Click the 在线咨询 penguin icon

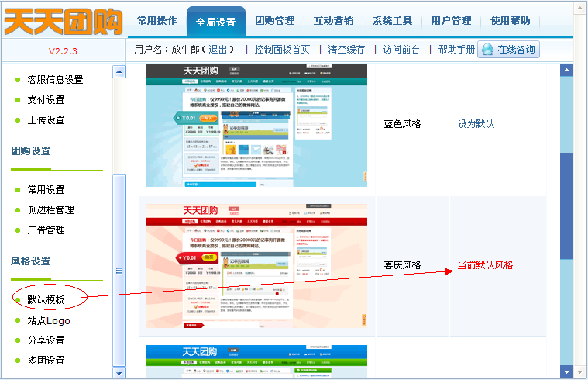pyautogui.click(x=487, y=49)
